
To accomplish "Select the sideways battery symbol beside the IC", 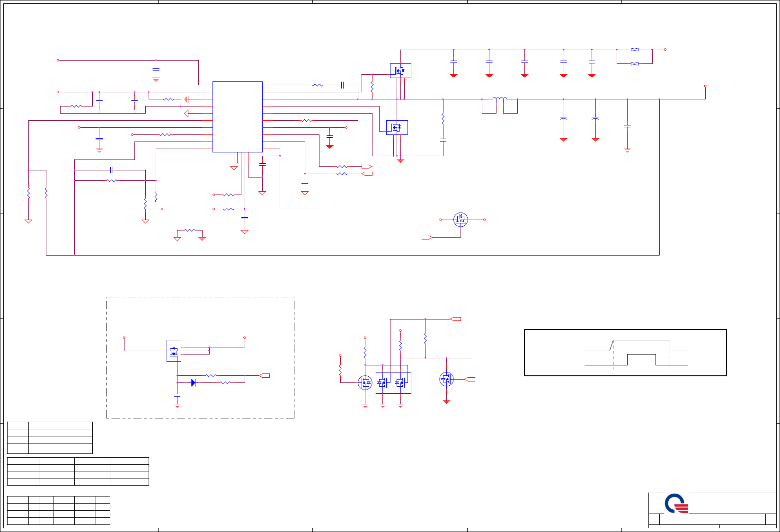I will click(187, 99).
